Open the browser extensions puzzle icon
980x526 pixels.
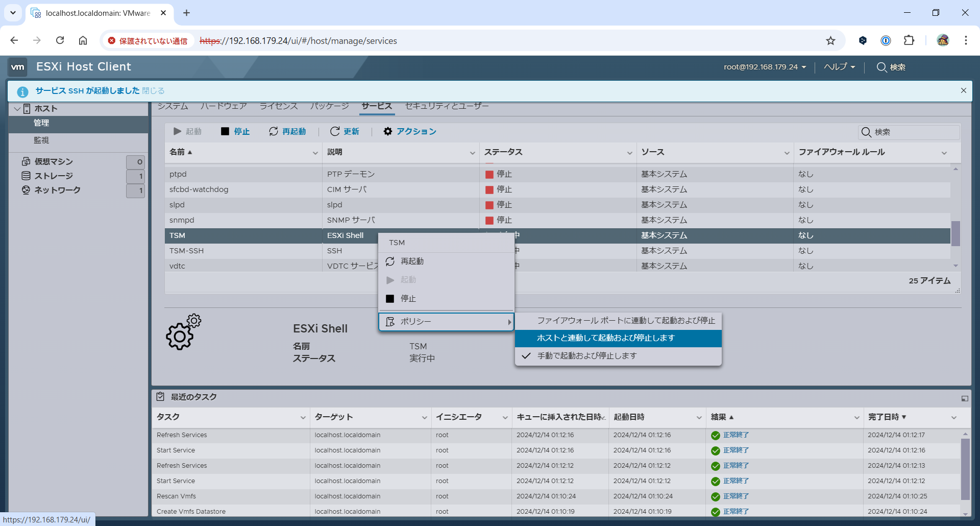click(909, 40)
